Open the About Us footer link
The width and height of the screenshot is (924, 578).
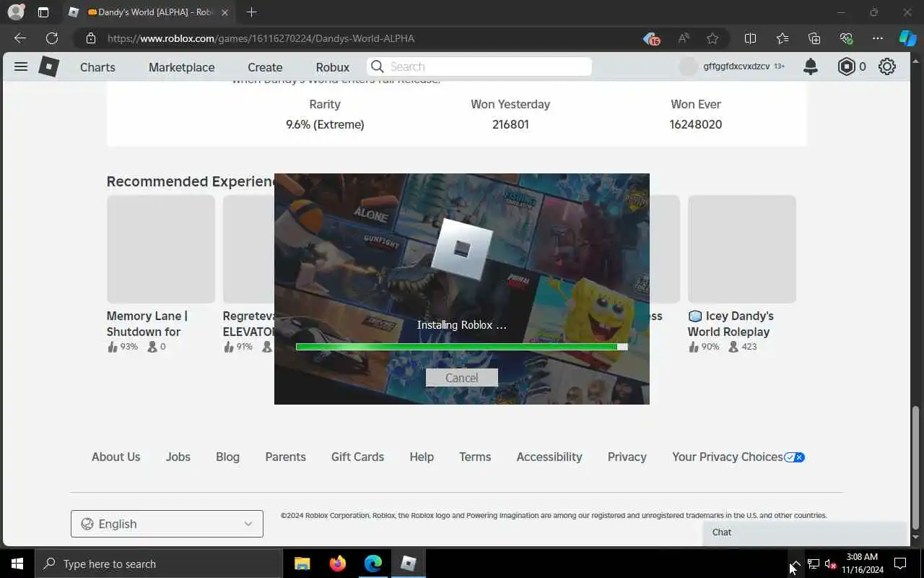point(115,457)
